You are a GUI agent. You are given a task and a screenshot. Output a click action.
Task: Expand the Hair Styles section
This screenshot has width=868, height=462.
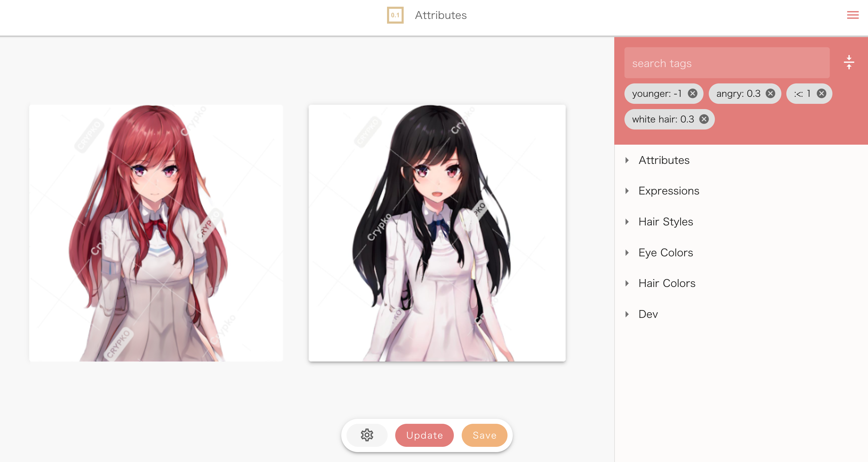pyautogui.click(x=666, y=221)
